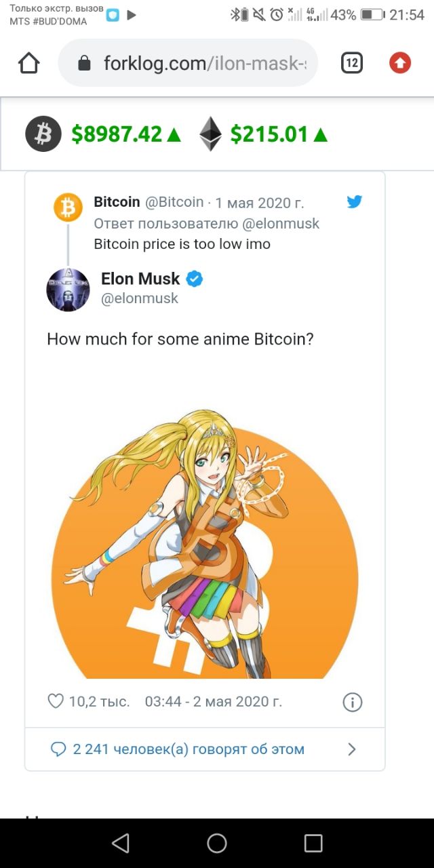Open the @Bitcoin account name link
The width and height of the screenshot is (434, 868).
click(175, 202)
